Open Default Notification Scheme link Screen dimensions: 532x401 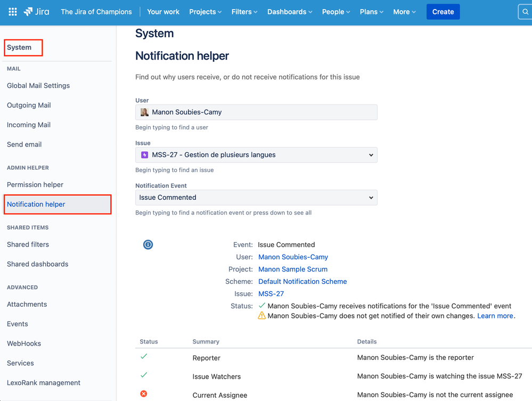click(x=302, y=282)
